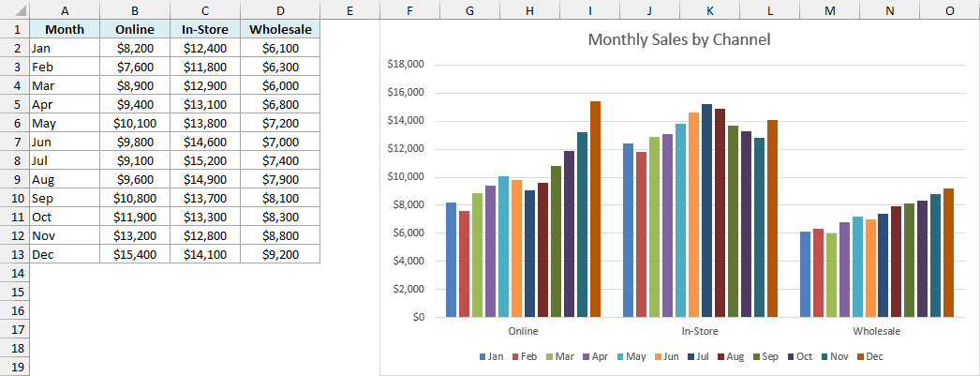
Task: Click the Online axis category label
Action: point(523,331)
